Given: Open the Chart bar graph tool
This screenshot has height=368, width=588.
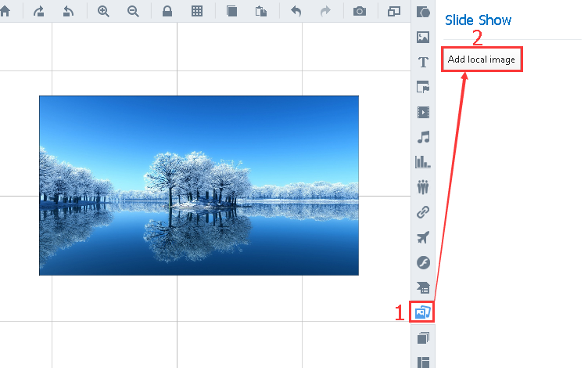Looking at the screenshot, I should (423, 162).
